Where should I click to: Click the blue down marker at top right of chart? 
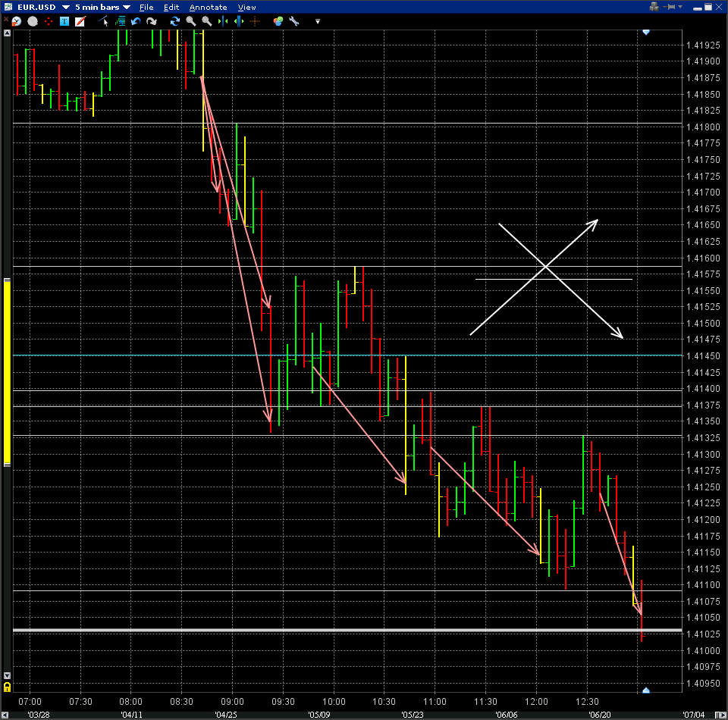pos(646,32)
